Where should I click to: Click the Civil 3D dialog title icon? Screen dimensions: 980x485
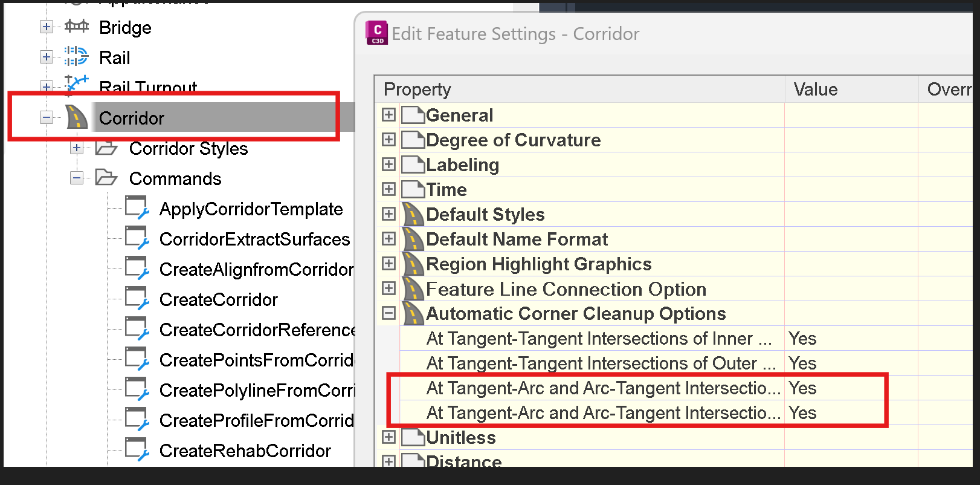click(x=377, y=33)
